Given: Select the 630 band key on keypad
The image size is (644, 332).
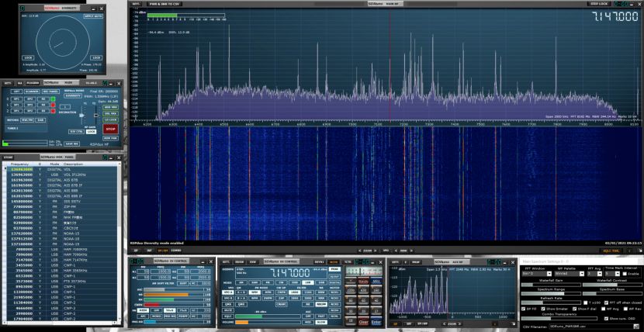Looking at the screenshot, I should tap(363, 290).
